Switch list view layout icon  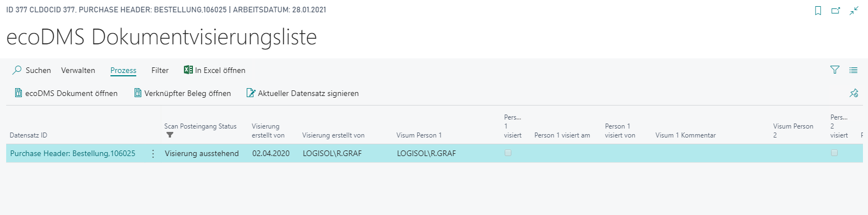(x=853, y=70)
